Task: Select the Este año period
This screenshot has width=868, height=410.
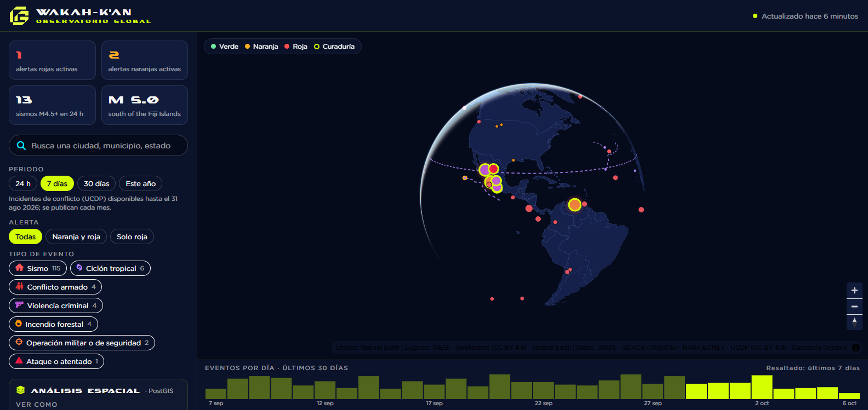Action: pyautogui.click(x=141, y=183)
